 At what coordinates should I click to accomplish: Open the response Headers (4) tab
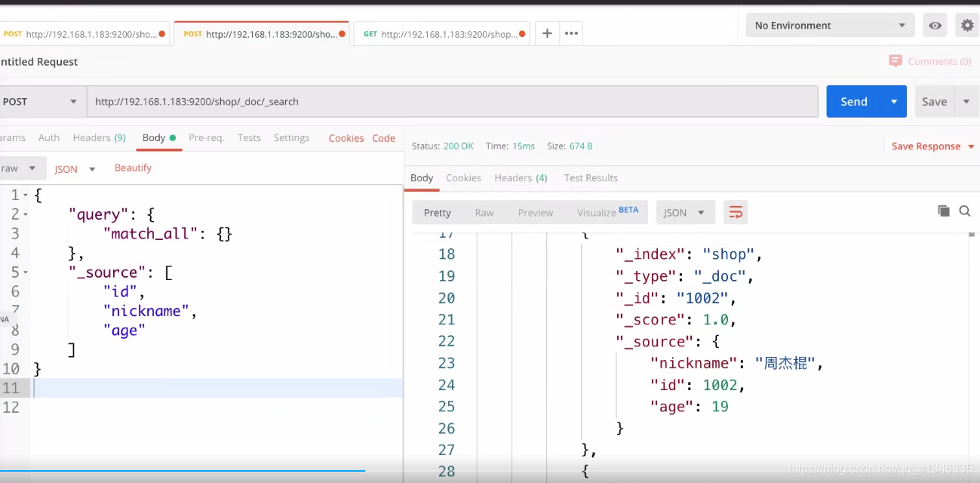tap(521, 177)
